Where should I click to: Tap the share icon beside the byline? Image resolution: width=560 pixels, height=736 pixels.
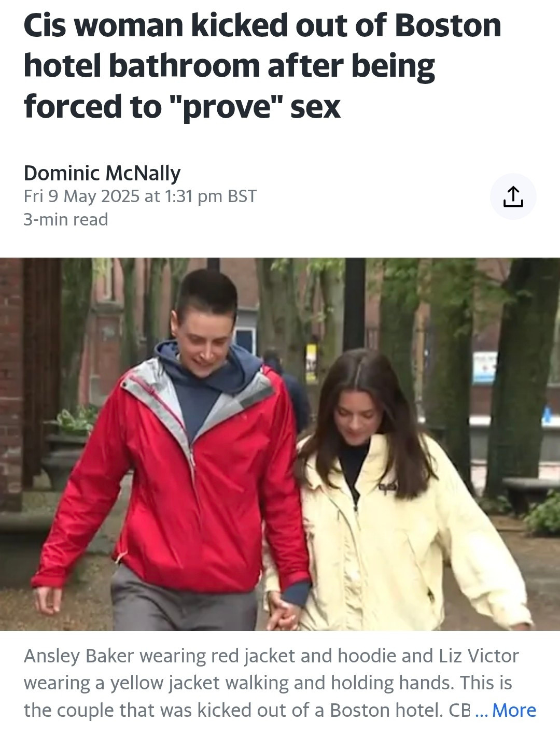click(513, 196)
